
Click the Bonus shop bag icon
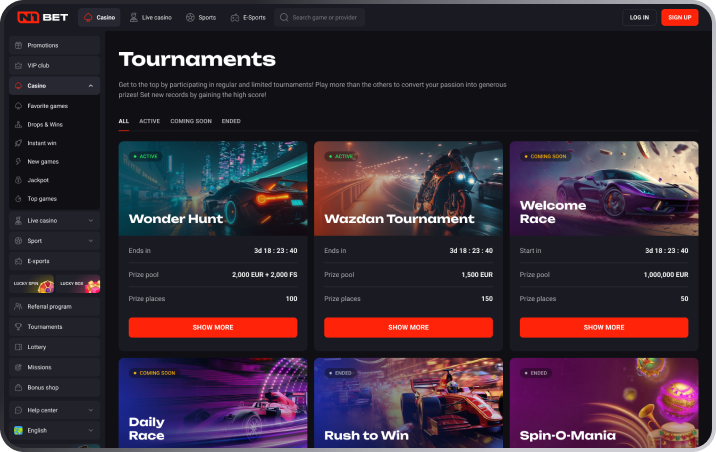click(x=18, y=387)
